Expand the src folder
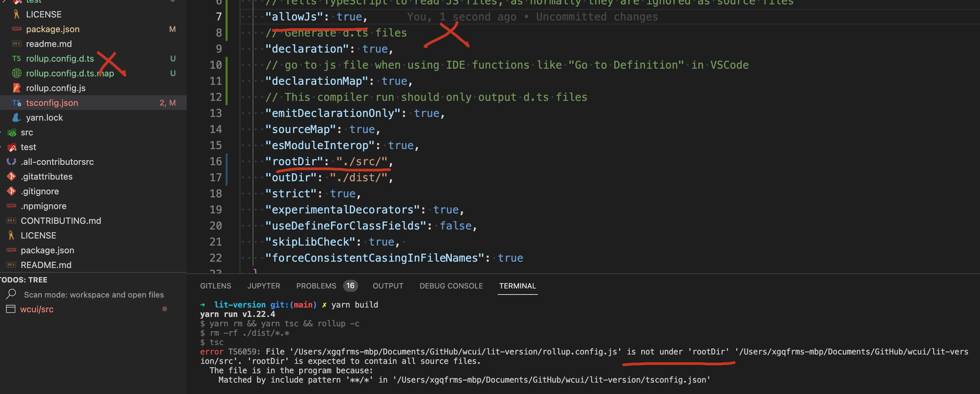The image size is (980, 394). (27, 132)
